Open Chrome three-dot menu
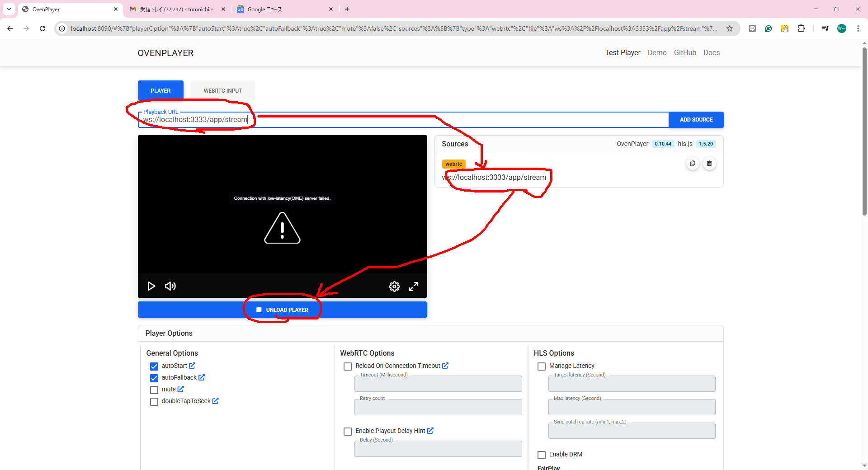 pos(858,28)
